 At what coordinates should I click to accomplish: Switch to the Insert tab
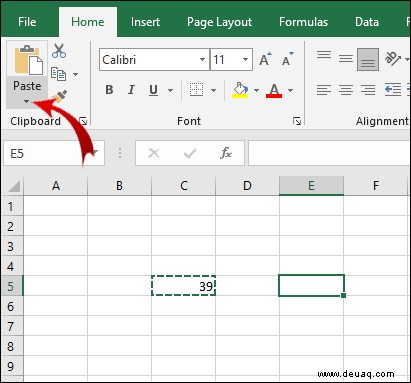click(145, 22)
